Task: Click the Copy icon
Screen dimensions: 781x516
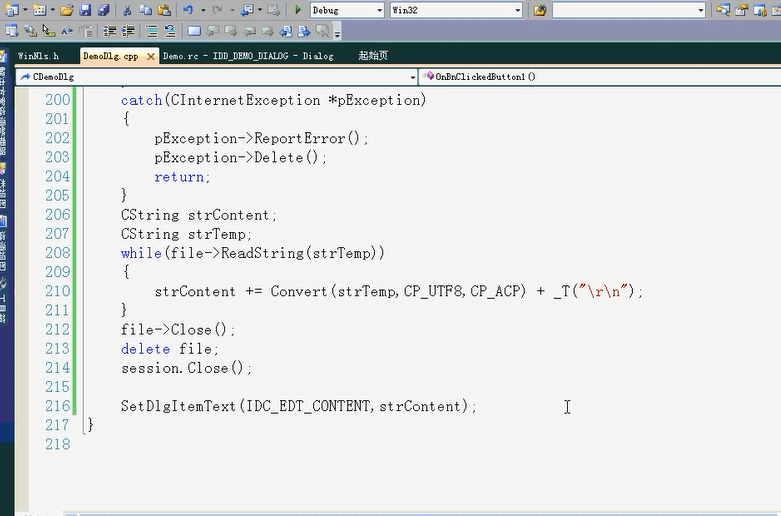Action: tap(145, 10)
